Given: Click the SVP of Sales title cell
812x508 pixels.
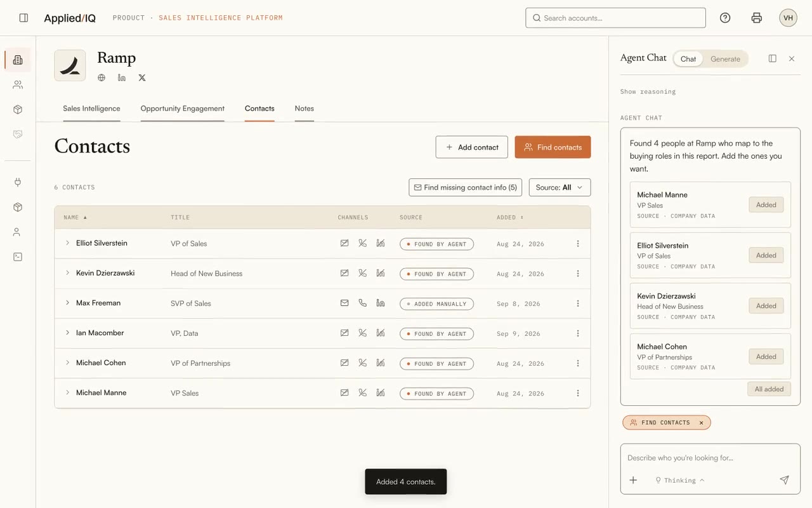Looking at the screenshot, I should 191,304.
